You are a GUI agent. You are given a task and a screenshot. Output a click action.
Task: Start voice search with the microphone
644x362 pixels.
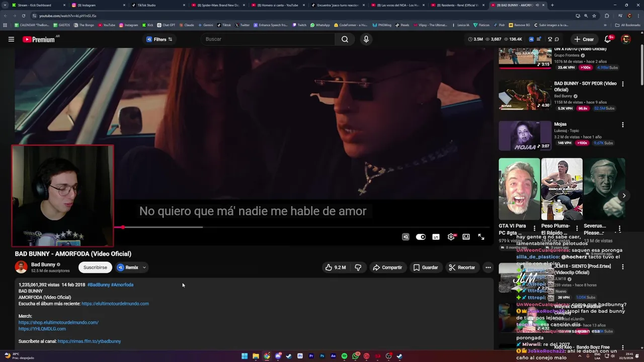coord(366,39)
